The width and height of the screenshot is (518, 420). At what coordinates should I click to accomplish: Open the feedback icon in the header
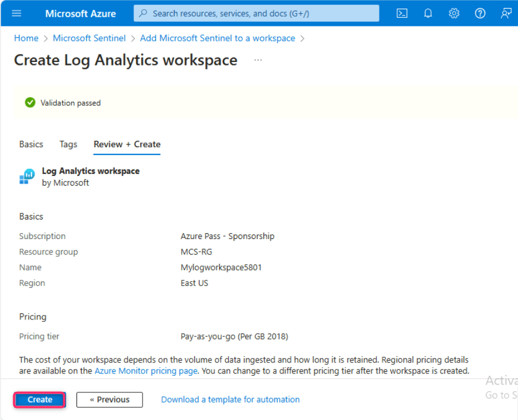click(506, 13)
